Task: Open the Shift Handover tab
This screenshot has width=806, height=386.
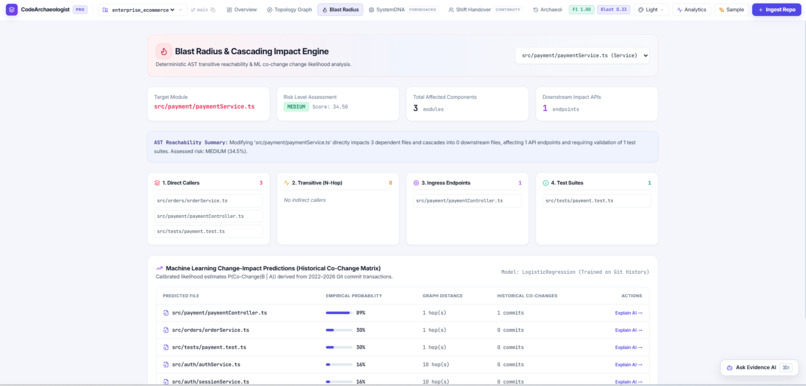Action: point(485,10)
